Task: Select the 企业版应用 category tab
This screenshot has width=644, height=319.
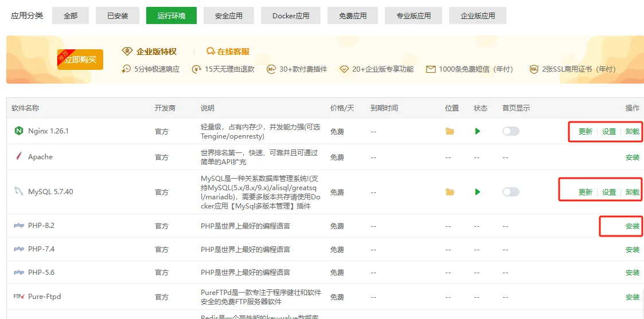Action: [x=478, y=15]
